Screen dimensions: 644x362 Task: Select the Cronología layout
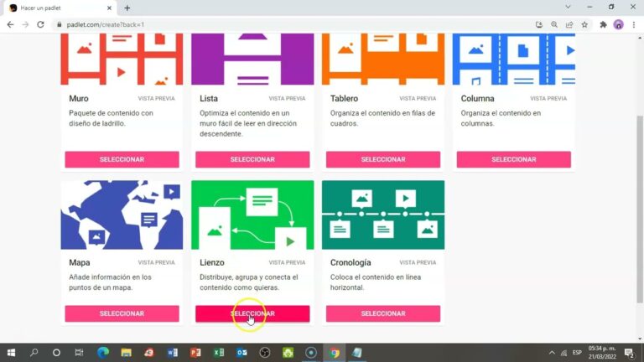pyautogui.click(x=383, y=313)
